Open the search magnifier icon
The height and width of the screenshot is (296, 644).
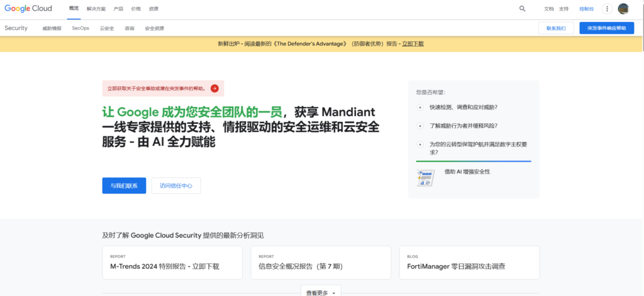(x=523, y=9)
